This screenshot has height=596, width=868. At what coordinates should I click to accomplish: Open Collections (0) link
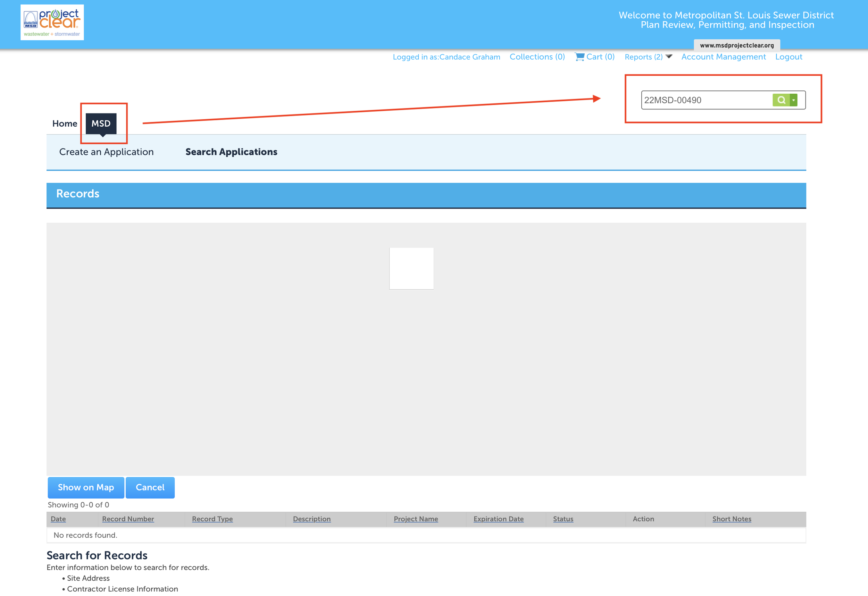pos(537,57)
